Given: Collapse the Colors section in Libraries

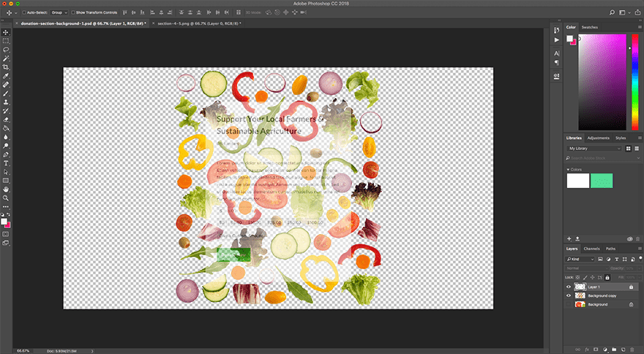Looking at the screenshot, I should click(569, 170).
